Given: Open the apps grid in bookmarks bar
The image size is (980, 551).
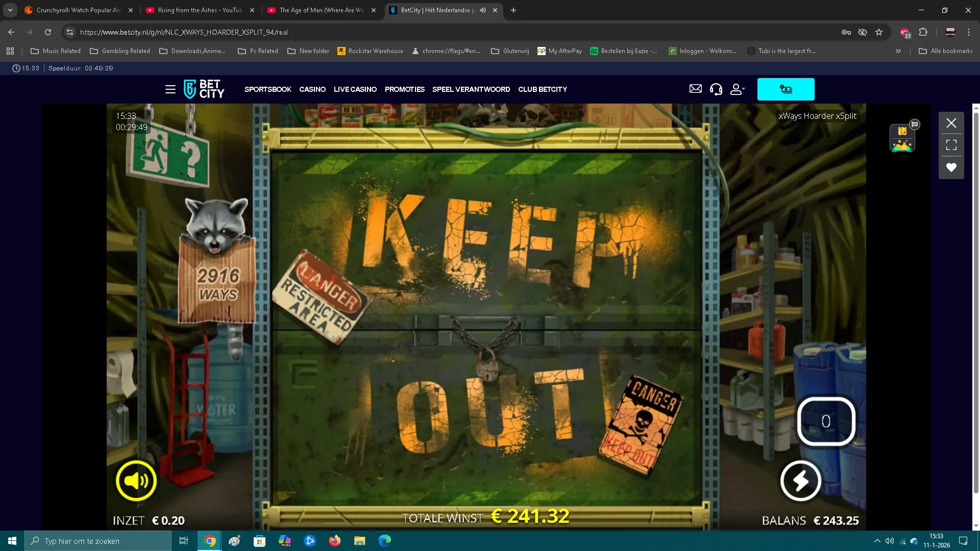Looking at the screenshot, I should 10,51.
